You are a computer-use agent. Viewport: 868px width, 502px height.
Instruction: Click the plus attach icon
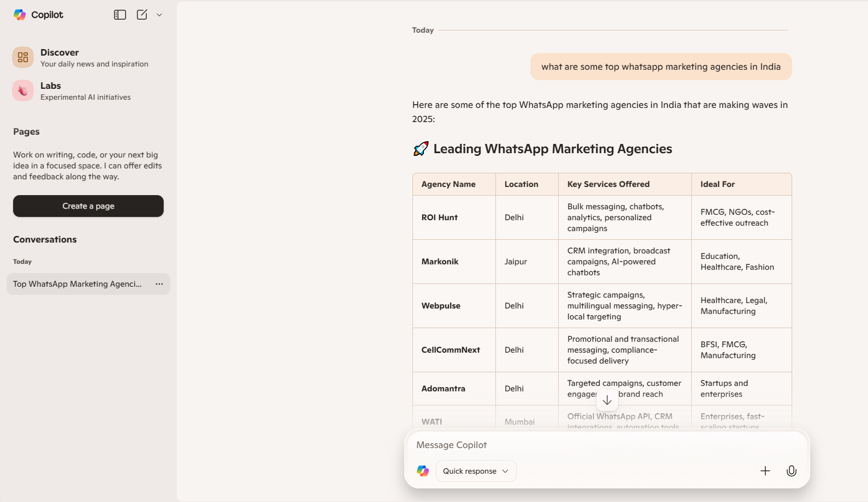765,471
